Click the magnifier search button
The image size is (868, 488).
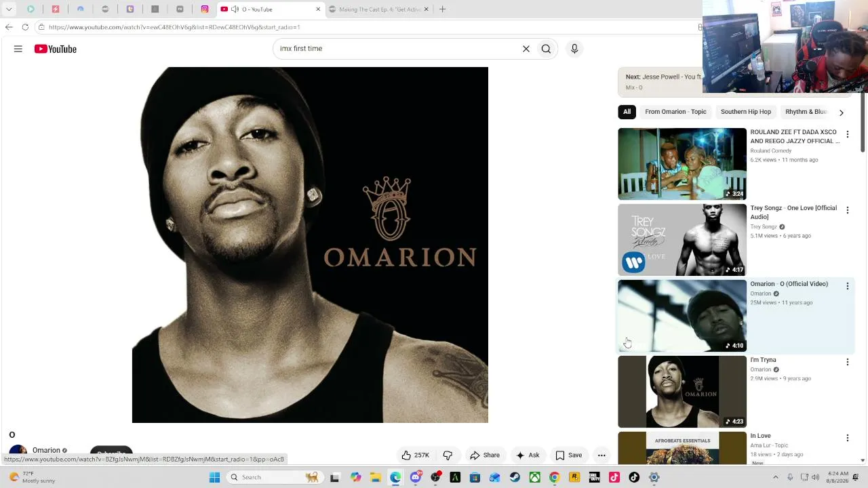tap(546, 49)
